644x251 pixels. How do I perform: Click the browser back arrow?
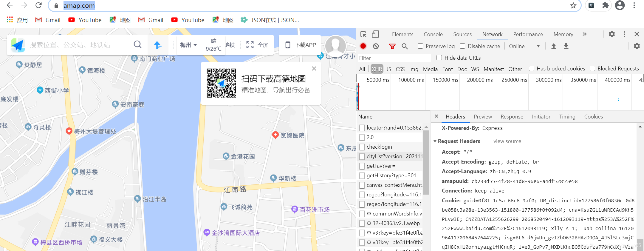pyautogui.click(x=10, y=5)
